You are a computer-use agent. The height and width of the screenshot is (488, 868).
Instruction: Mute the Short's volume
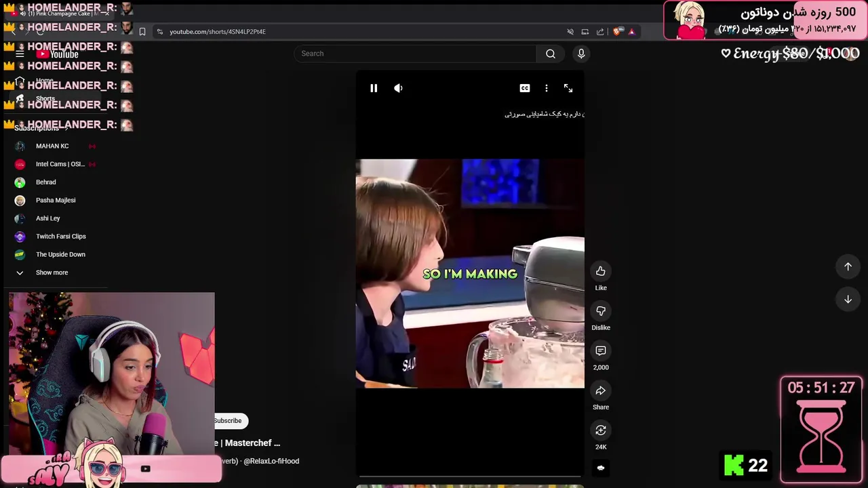pyautogui.click(x=398, y=88)
